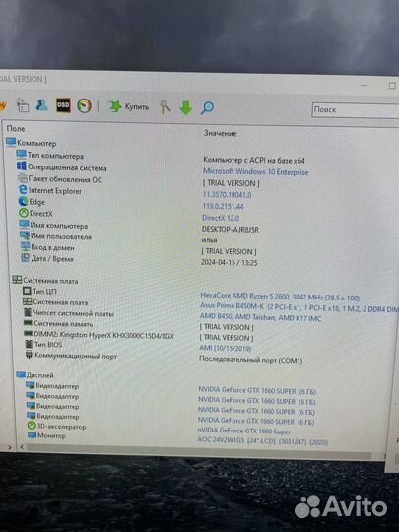The width and height of the screenshot is (399, 532).
Task: Open the Asus Prime B450M-K link
Action: (x=299, y=307)
